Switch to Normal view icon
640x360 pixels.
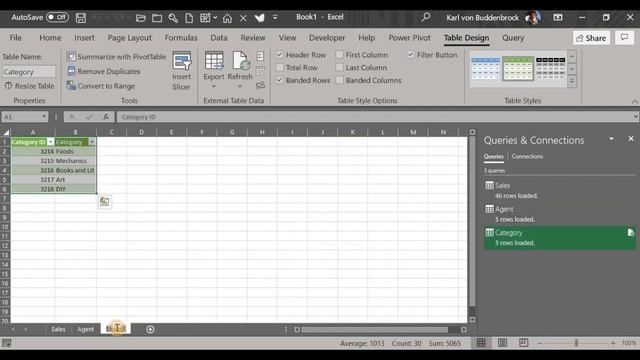click(x=481, y=343)
